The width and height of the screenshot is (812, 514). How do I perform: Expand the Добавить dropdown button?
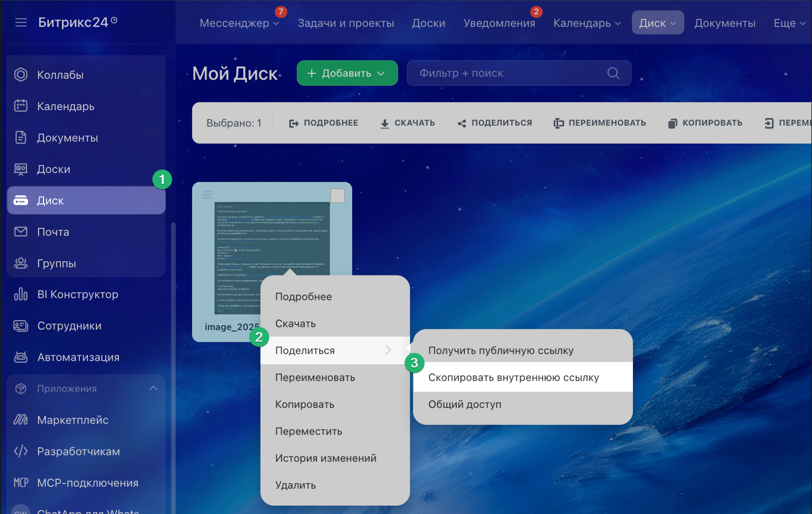pos(347,73)
